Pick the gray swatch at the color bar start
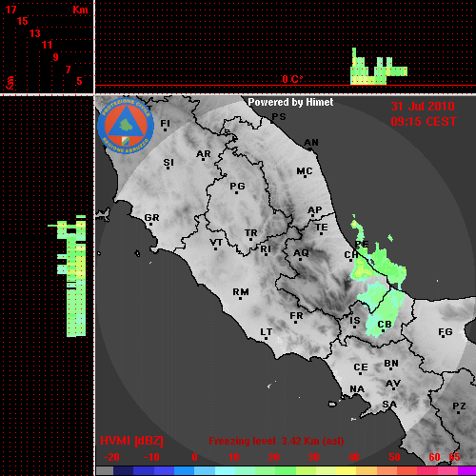The height and width of the screenshot is (476, 476). 105,470
